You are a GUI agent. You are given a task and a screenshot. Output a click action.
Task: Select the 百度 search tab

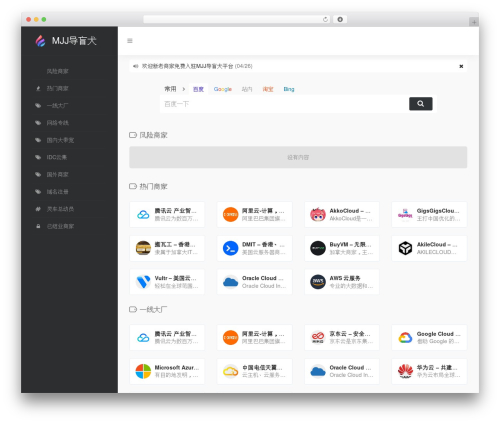[198, 89]
